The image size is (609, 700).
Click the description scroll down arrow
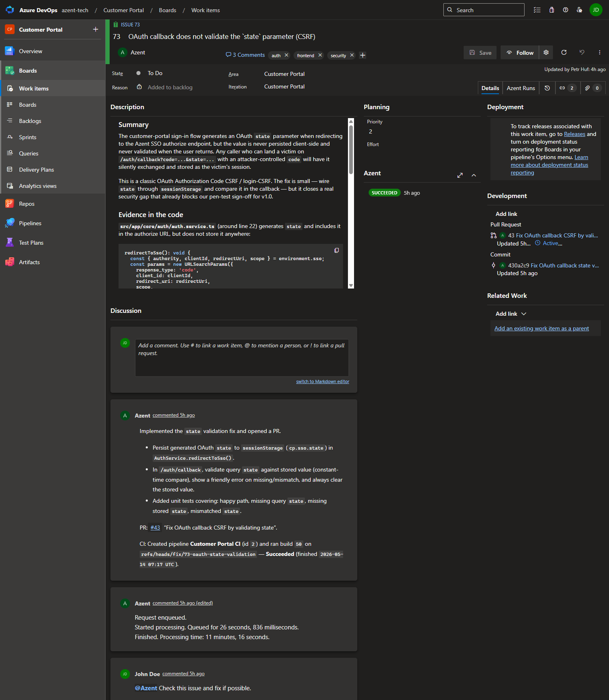351,285
